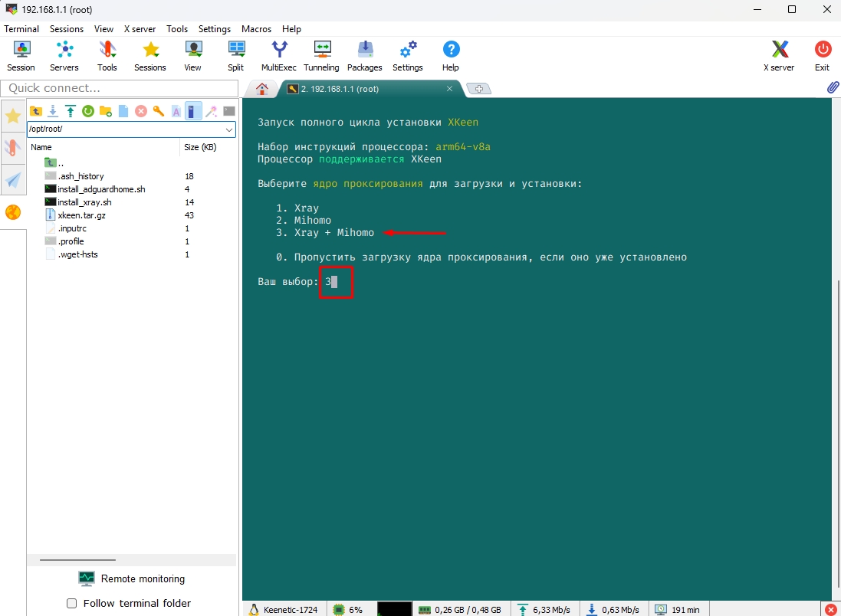Select the install_xray.sh file
841x616 pixels.
[84, 202]
